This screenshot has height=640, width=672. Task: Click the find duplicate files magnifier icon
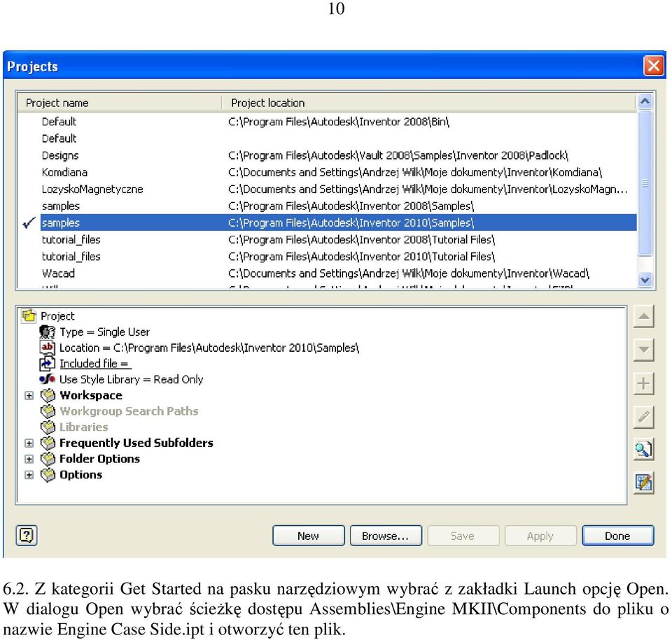(643, 449)
